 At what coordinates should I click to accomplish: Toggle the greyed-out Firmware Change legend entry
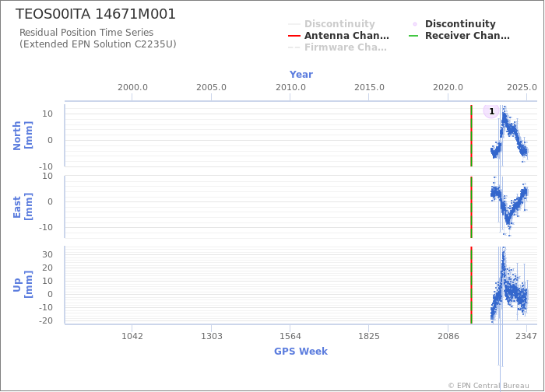[337, 47]
